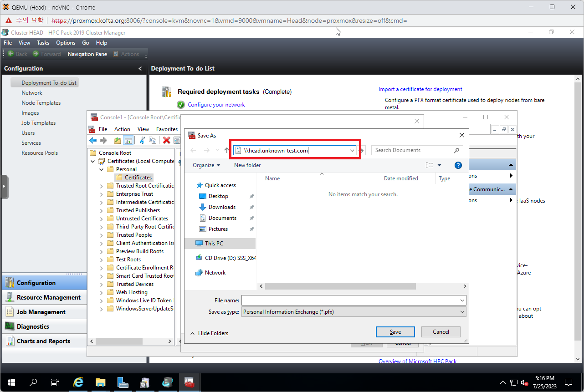Open the Save as type dropdown
Image resolution: width=584 pixels, height=392 pixels.
point(462,312)
